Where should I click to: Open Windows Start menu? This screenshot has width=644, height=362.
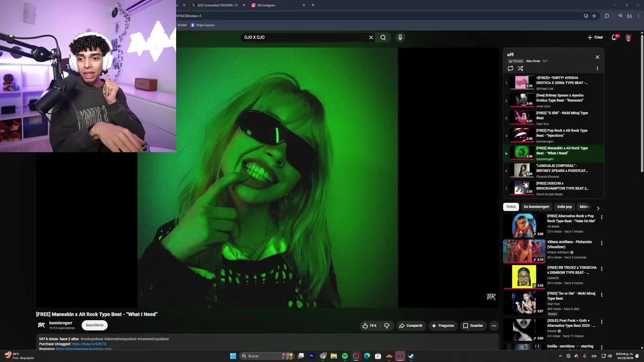233,356
